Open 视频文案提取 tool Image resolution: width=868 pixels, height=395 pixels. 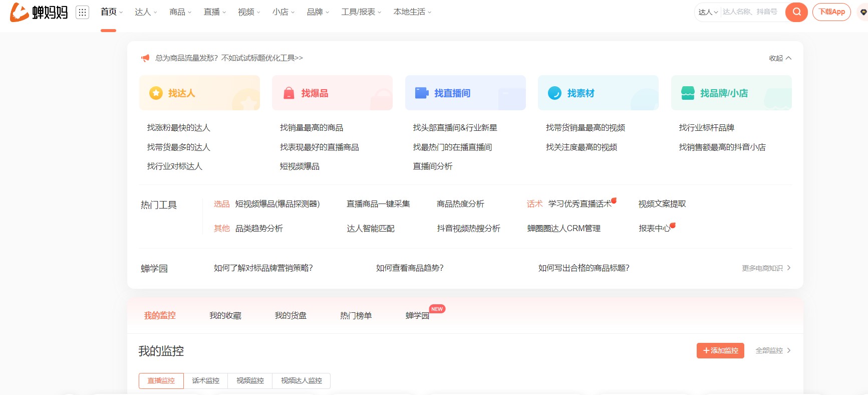662,204
